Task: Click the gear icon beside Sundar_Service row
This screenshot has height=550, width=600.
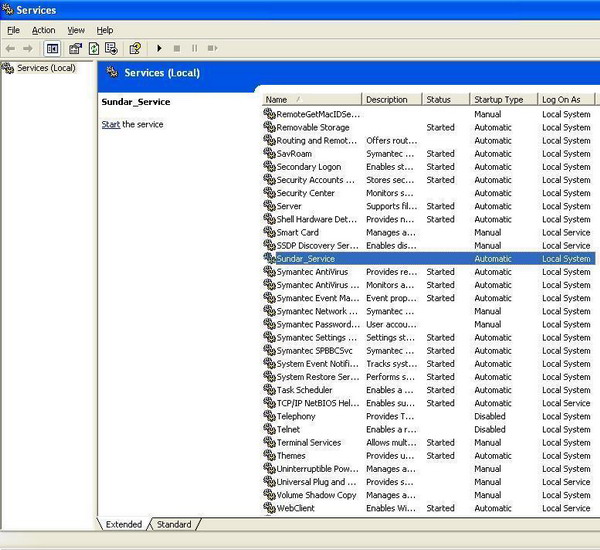Action: (x=269, y=258)
